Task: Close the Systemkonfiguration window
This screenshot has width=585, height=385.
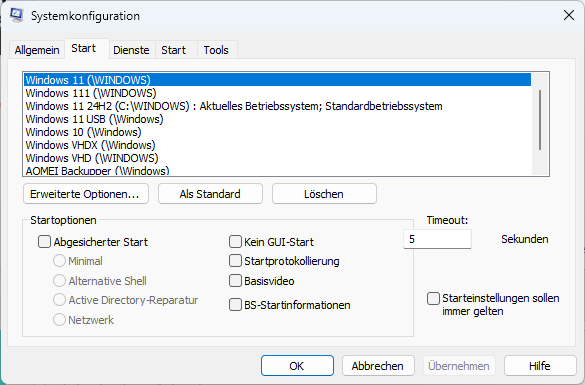Action: 569,15
